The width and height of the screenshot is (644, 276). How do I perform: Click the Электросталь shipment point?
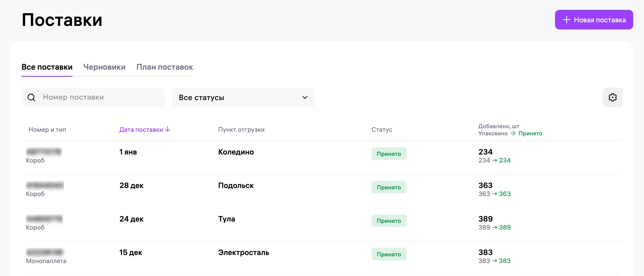pyautogui.click(x=244, y=252)
